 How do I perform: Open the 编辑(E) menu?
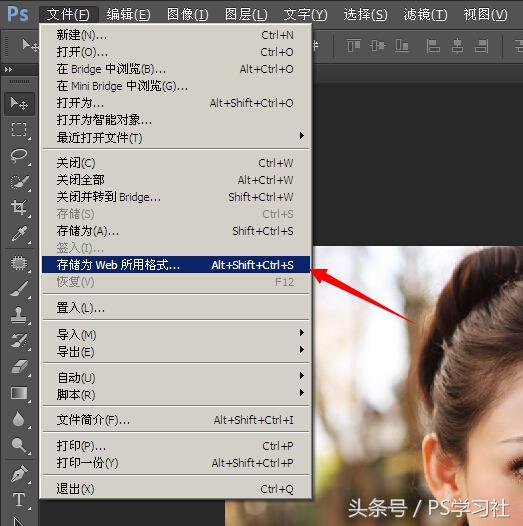(128, 14)
